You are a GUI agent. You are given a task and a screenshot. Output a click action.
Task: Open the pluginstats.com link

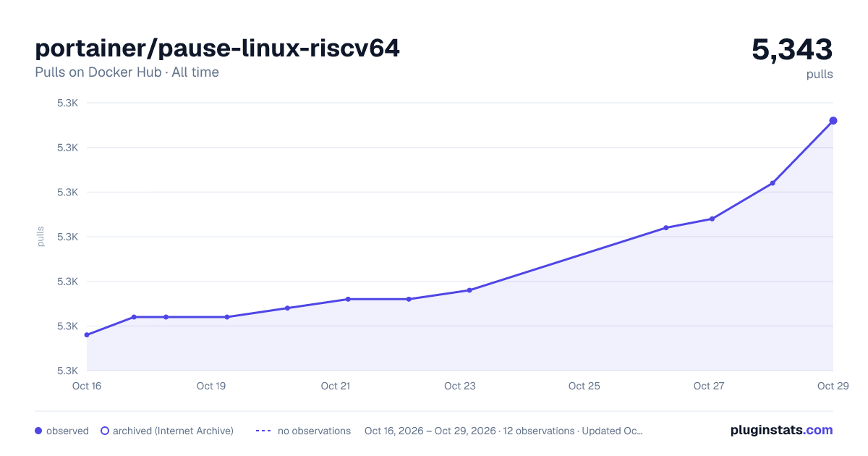[781, 430]
